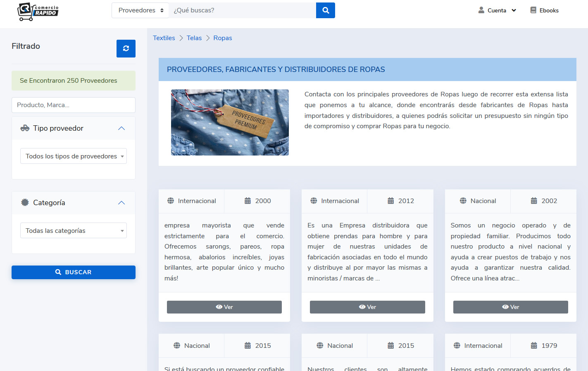
Task: Focus the ¿Qué buscas? search field
Action: (242, 10)
